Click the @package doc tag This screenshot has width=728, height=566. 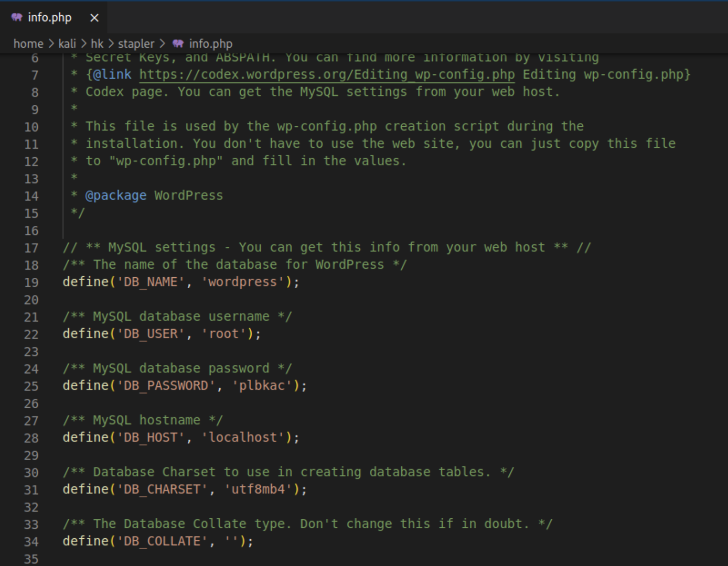pyautogui.click(x=116, y=195)
